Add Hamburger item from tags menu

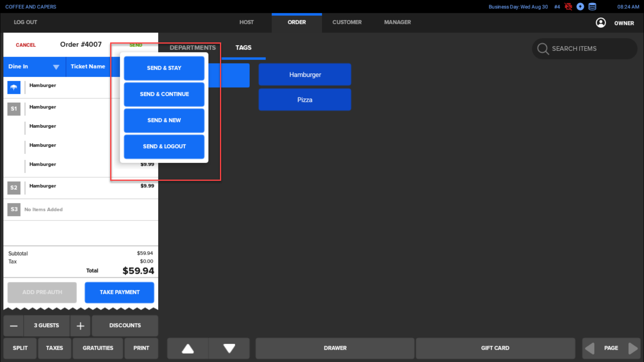[305, 75]
